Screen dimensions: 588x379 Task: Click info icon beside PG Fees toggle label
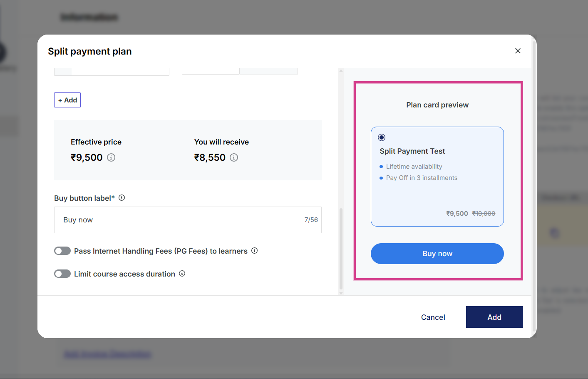255,251
